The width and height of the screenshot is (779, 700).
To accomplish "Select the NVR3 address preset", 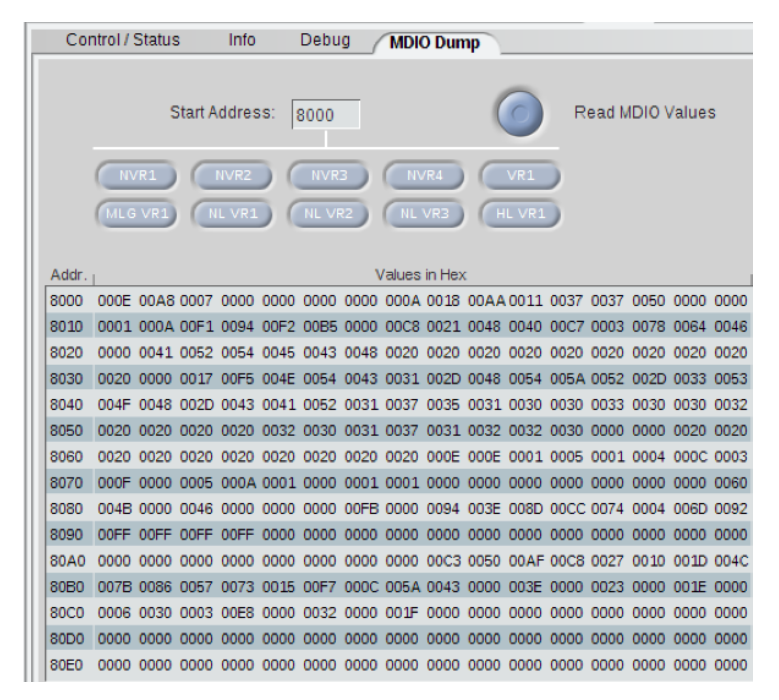I will [x=329, y=175].
